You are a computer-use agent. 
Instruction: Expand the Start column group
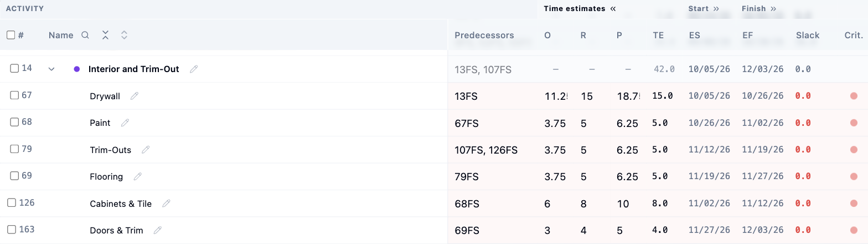716,8
